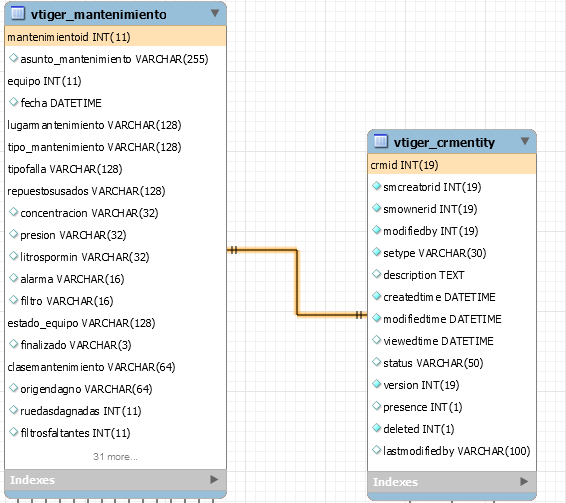Screen dimensions: 566x503
Task: Expand Indexes section of vtiger_crmentity
Action: [x=524, y=481]
